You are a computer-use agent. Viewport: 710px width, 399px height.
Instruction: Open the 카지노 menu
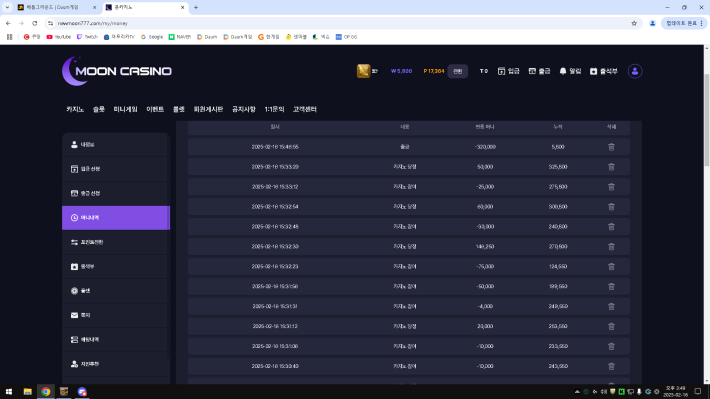click(x=75, y=109)
